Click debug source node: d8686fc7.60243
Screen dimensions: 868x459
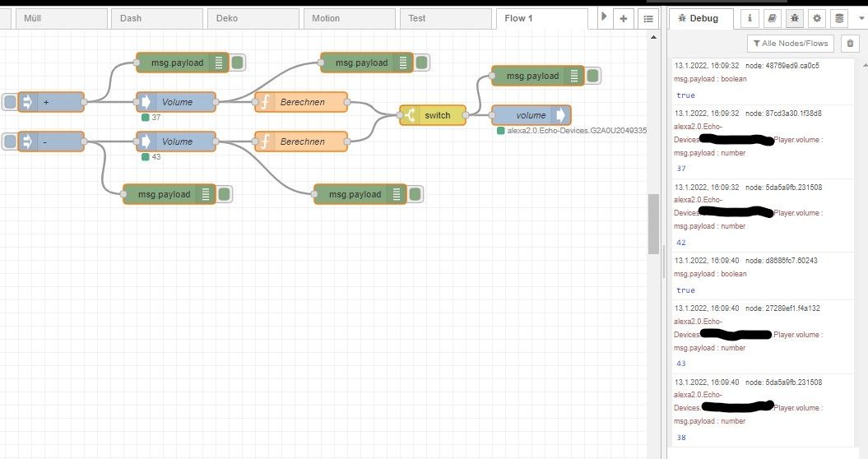[781, 260]
